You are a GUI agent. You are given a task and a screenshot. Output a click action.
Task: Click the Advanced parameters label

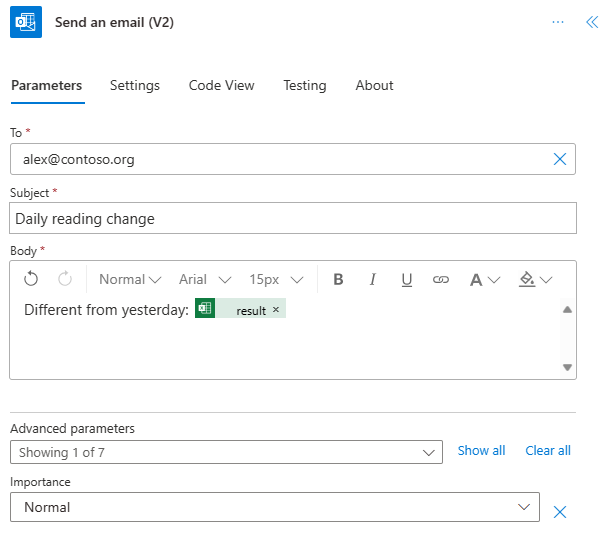pyautogui.click(x=72, y=428)
